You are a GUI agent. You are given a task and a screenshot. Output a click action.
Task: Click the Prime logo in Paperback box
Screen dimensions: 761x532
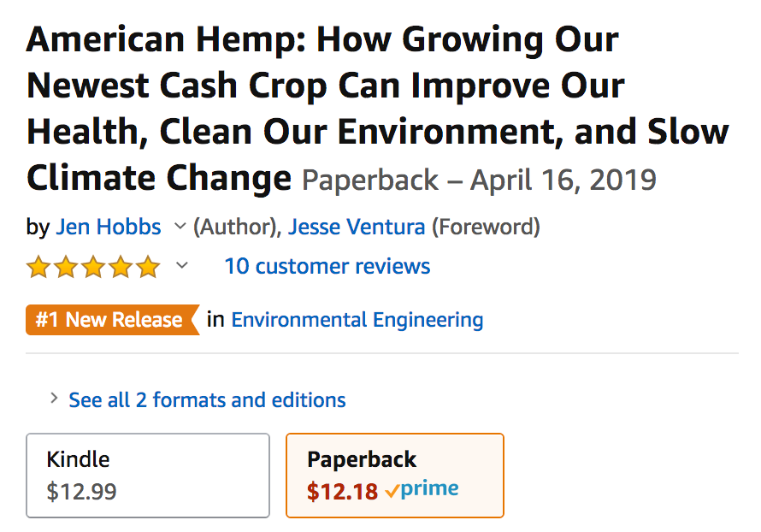click(x=422, y=489)
